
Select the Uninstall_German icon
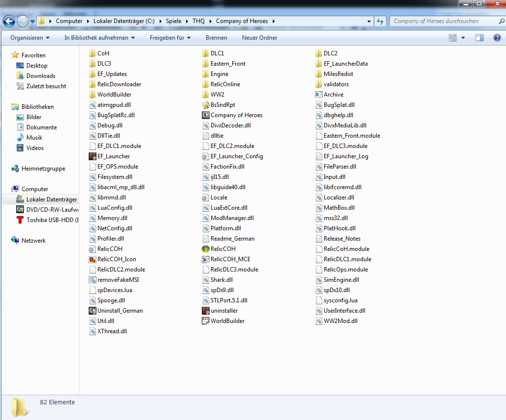[93, 311]
